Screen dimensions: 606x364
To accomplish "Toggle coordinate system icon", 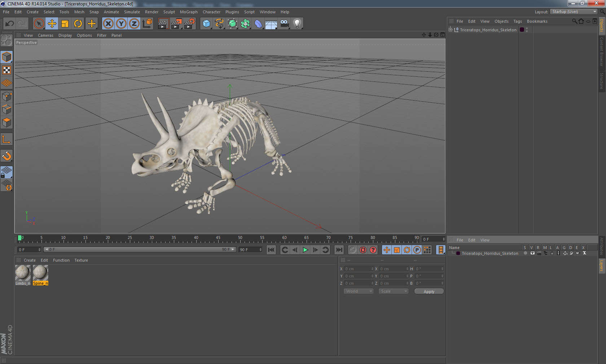I will pos(147,24).
